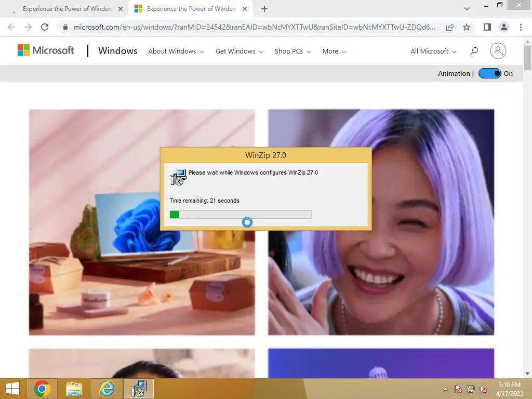Switch to the first Experience the Power tab

pyautogui.click(x=68, y=9)
